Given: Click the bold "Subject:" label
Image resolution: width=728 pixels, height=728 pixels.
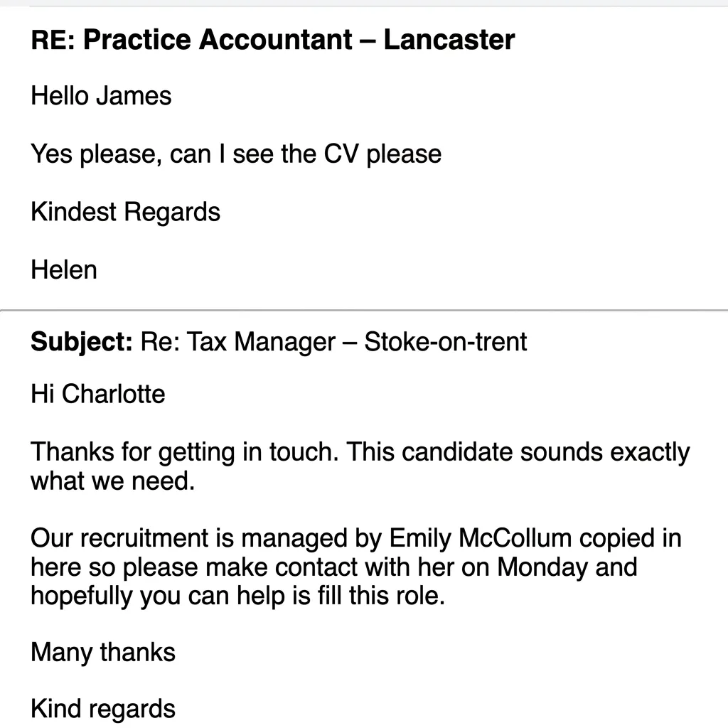Looking at the screenshot, I should click(82, 342).
